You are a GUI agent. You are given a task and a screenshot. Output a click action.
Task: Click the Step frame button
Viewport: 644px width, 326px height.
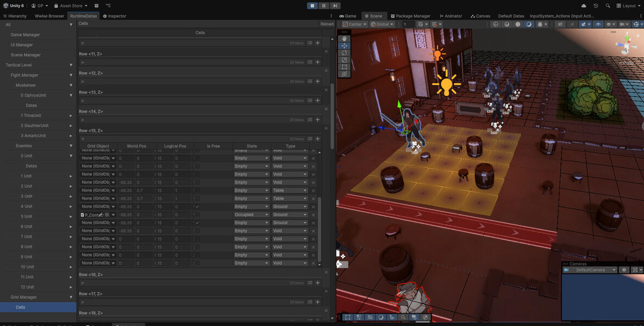[335, 5]
